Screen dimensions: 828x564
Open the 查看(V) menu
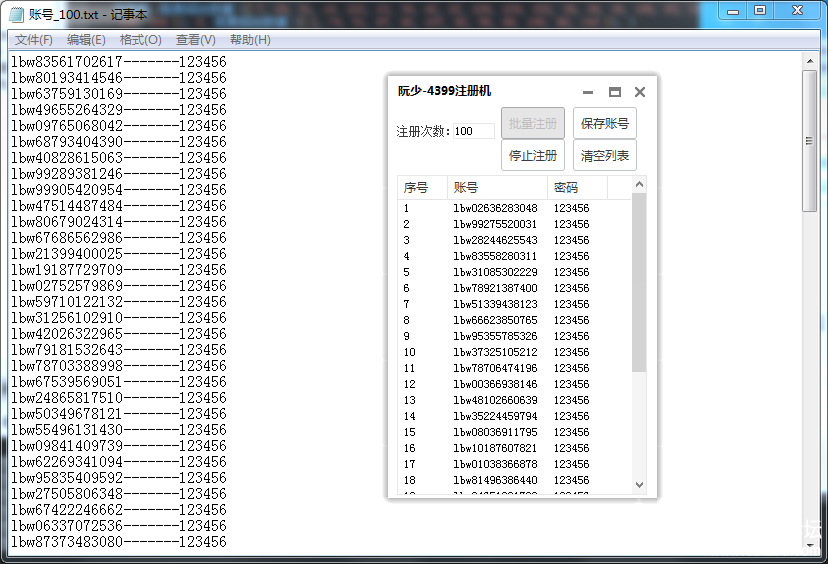195,40
